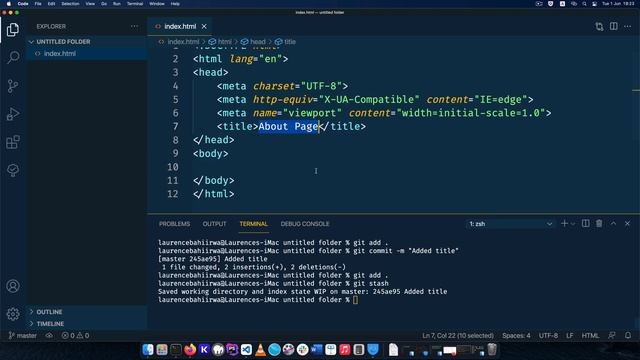Switch to the PROBLEMS panel tab
The image size is (640, 360).
[174, 224]
